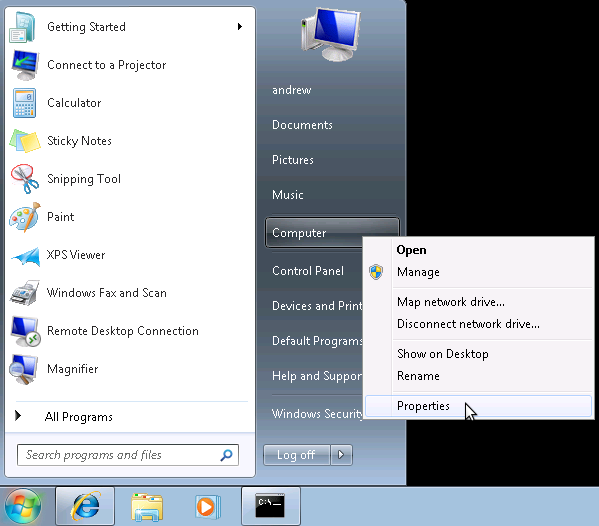
Task: Click the shield icon beside Manage
Action: pyautogui.click(x=376, y=272)
